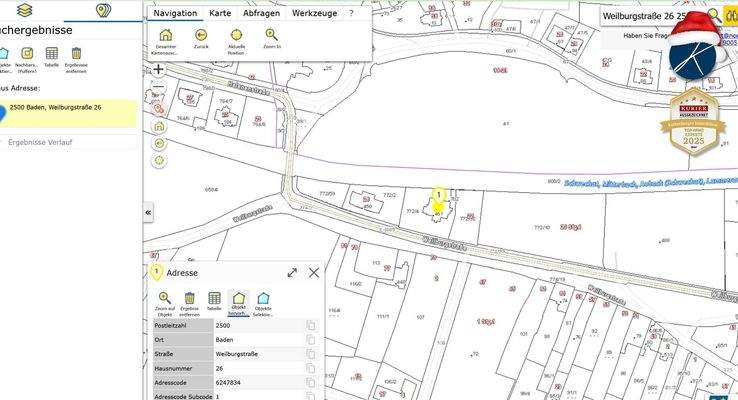Click Aktuelle Position icon in toolbar
This screenshot has height=400, width=738.
click(236, 35)
